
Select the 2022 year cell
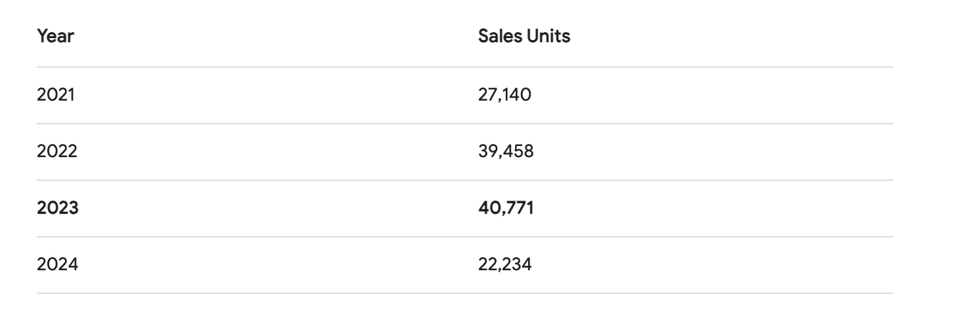[57, 152]
